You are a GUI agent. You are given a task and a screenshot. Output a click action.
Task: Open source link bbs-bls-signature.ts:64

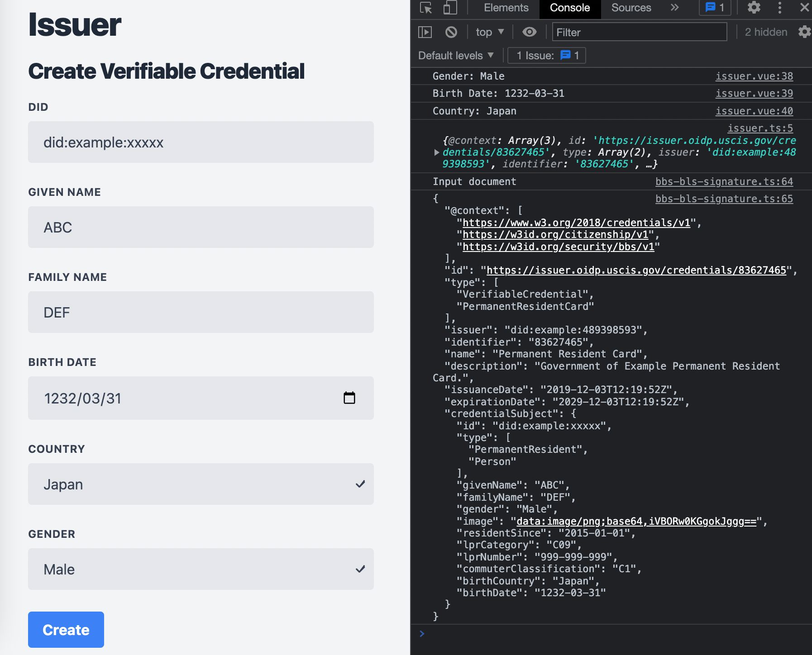[x=724, y=181]
